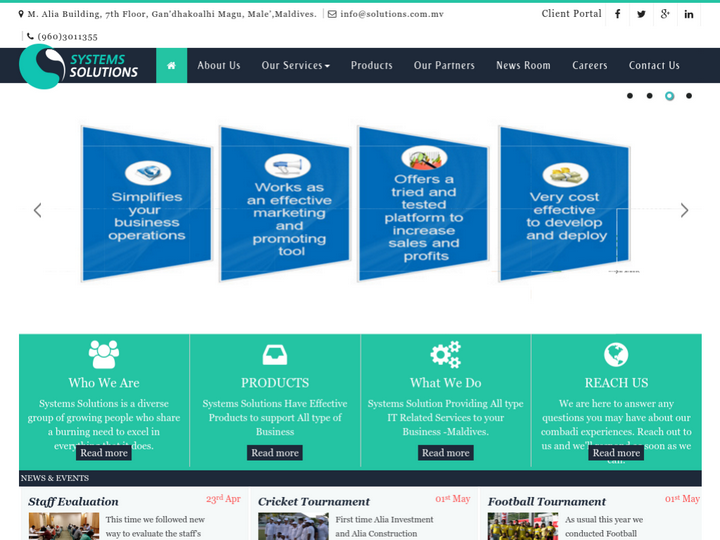Open the Staff Evaluation news article

[73, 501]
